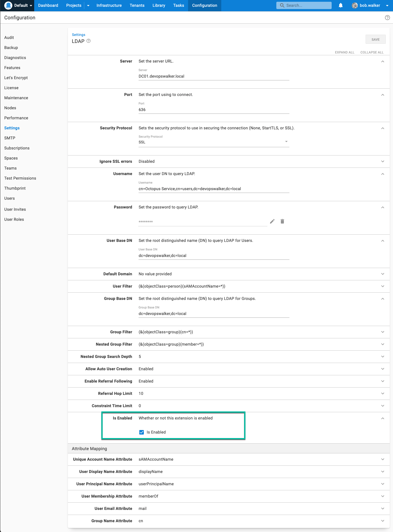Expand Allow Auto User Creation section
This screenshot has height=532, width=393.
[383, 369]
